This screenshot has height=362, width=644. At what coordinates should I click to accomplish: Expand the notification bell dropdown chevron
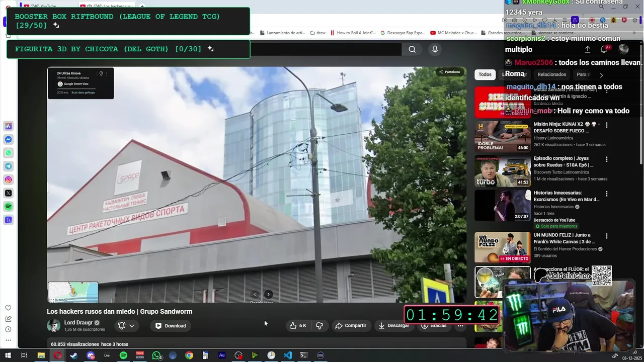point(132,326)
